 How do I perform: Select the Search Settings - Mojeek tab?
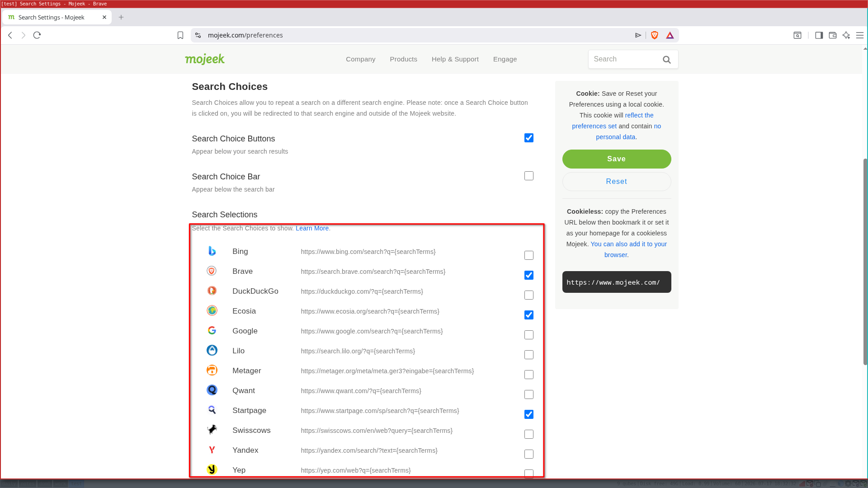[x=57, y=17]
